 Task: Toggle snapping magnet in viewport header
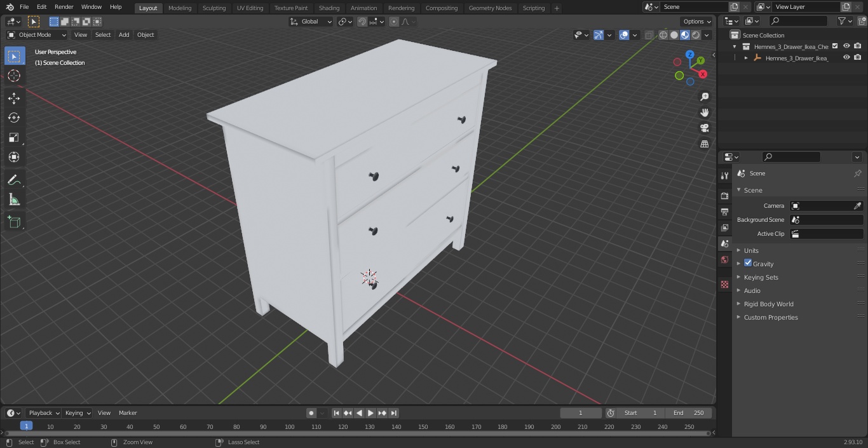pyautogui.click(x=362, y=22)
